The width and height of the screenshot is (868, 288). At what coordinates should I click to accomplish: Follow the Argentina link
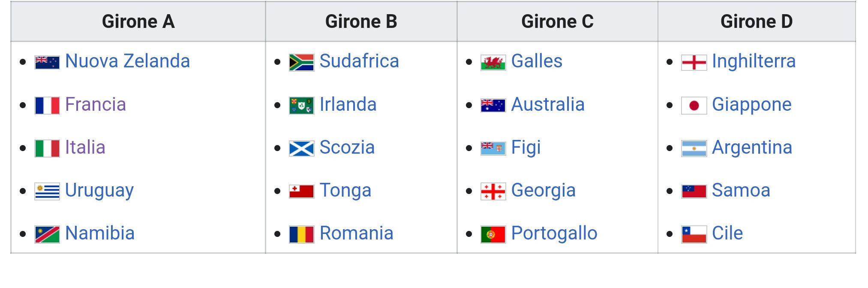(752, 147)
